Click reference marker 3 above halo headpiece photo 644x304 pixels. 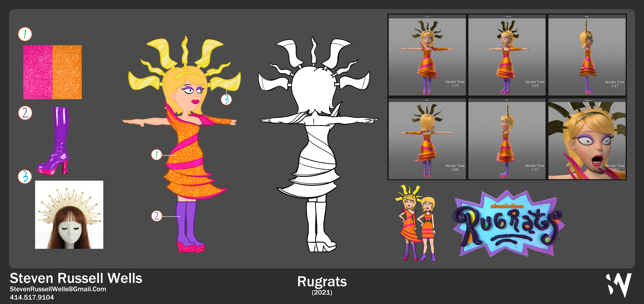25,177
